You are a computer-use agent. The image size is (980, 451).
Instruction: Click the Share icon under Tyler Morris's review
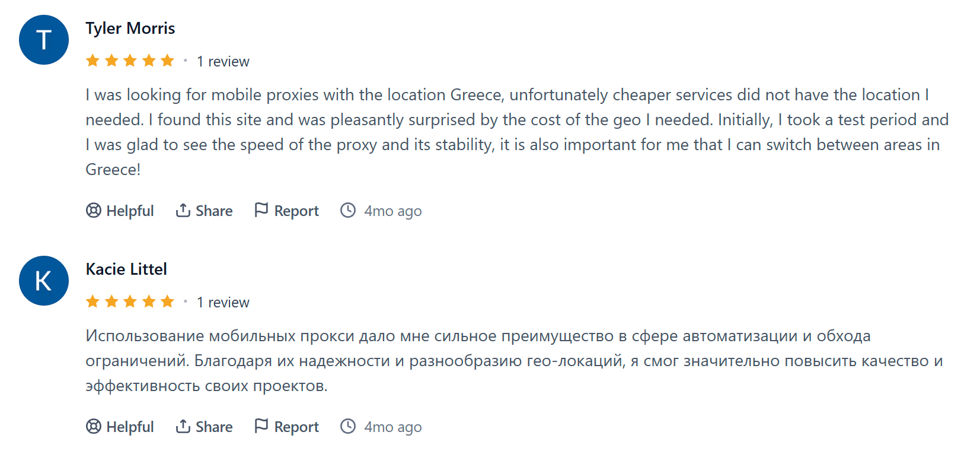(x=183, y=211)
